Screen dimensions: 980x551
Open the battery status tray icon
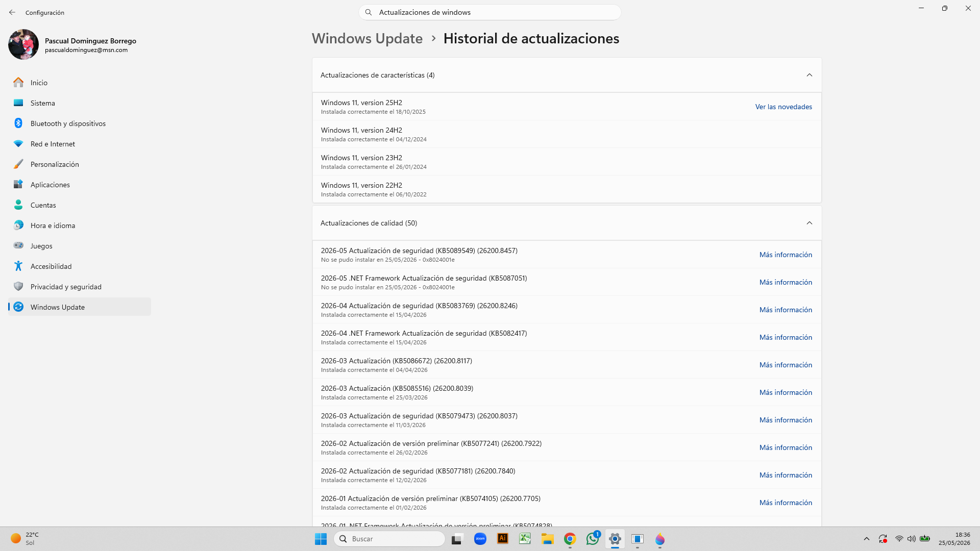point(925,539)
